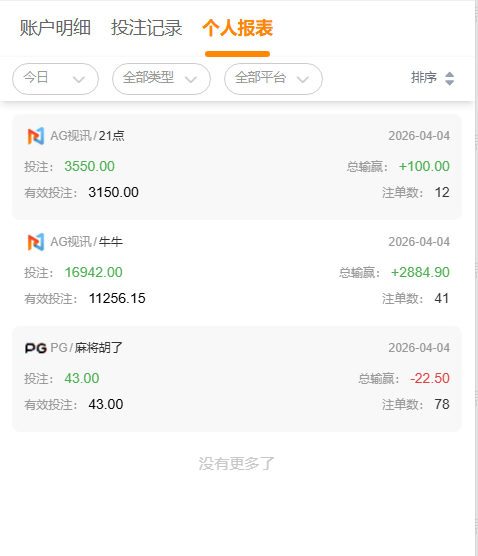Click the chevron inside the 今日 filter

coord(79,79)
